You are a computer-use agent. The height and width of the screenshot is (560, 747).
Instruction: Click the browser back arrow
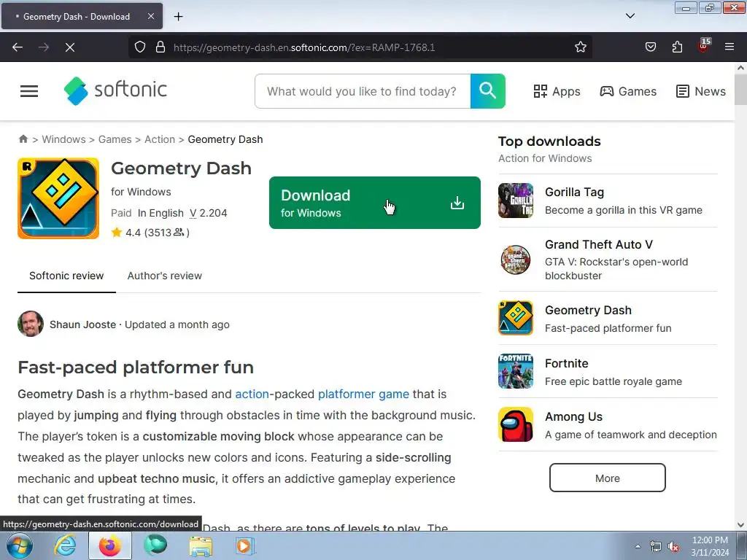[x=18, y=47]
